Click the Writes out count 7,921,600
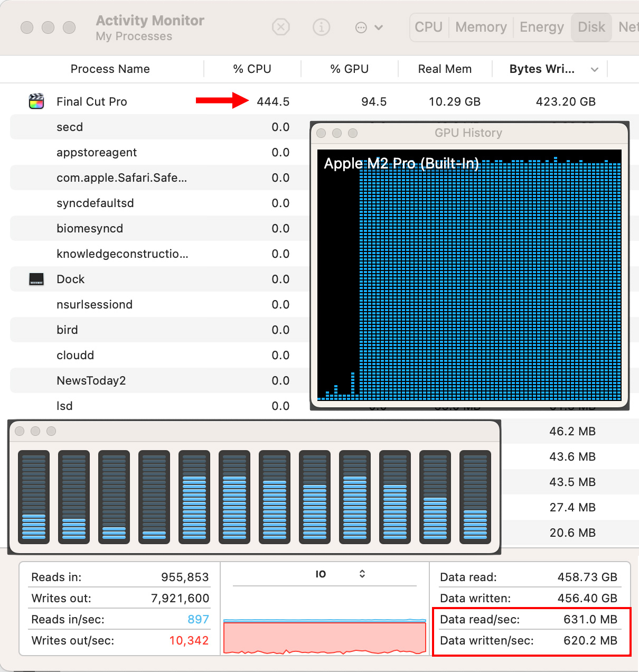This screenshot has width=639, height=672. [x=180, y=598]
